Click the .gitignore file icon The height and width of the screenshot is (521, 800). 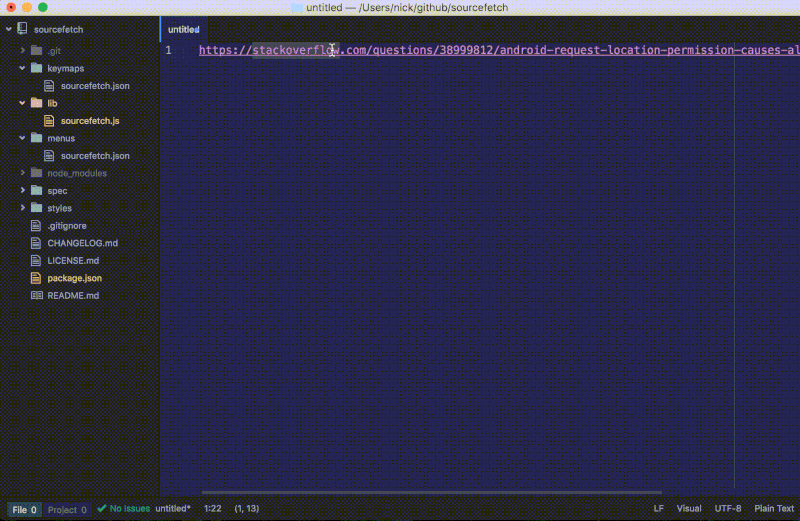(37, 225)
